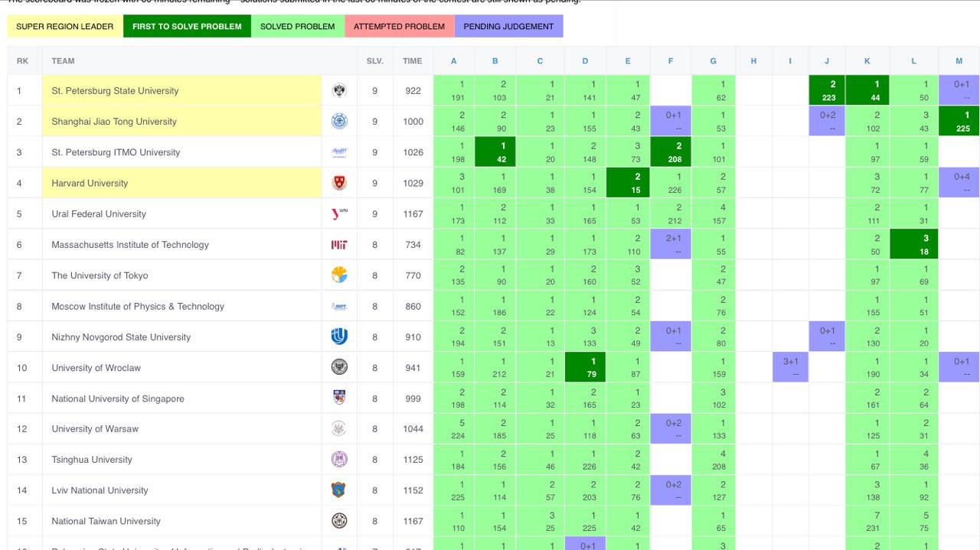Click Harvard University team name

click(x=90, y=183)
